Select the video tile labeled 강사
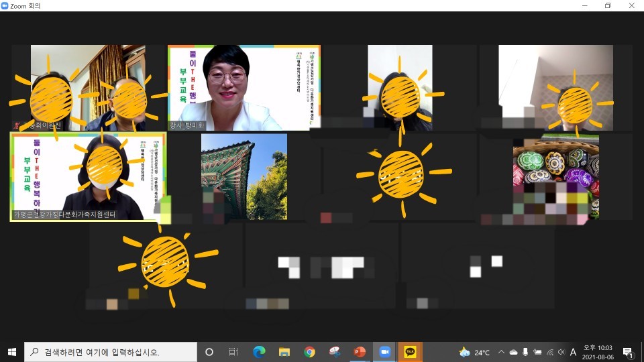The height and width of the screenshot is (362, 644). 244,87
